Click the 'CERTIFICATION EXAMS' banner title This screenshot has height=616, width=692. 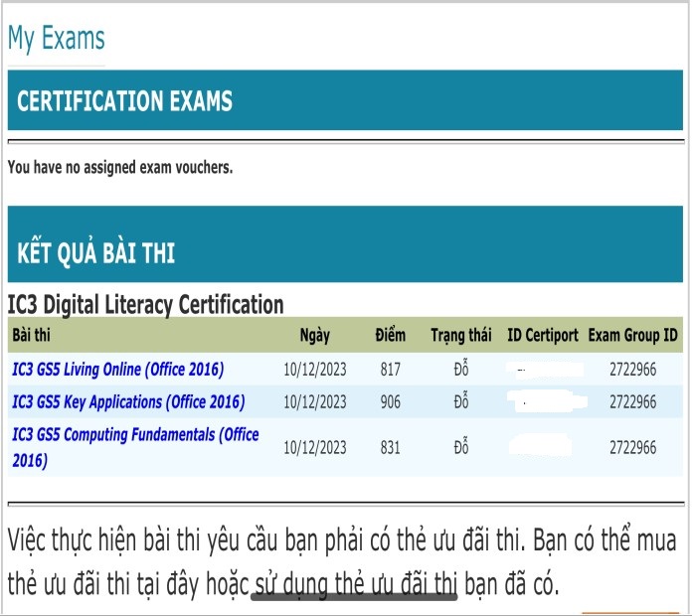(125, 100)
